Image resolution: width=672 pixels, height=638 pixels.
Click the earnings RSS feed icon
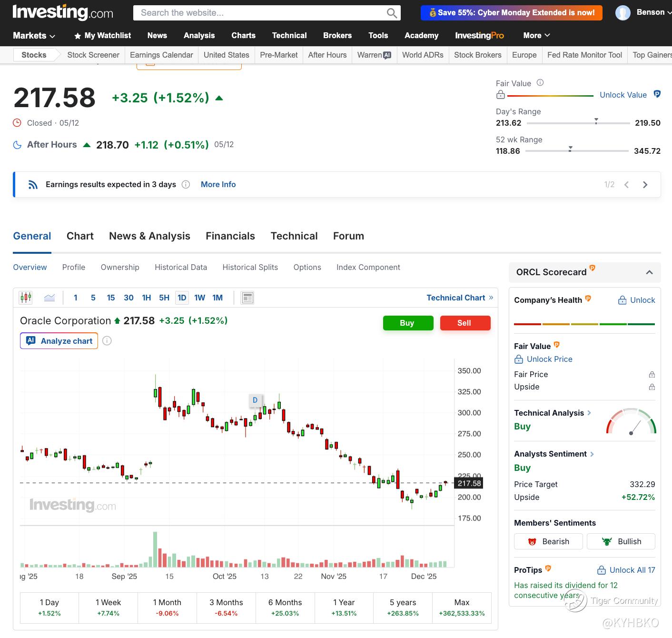click(x=33, y=185)
